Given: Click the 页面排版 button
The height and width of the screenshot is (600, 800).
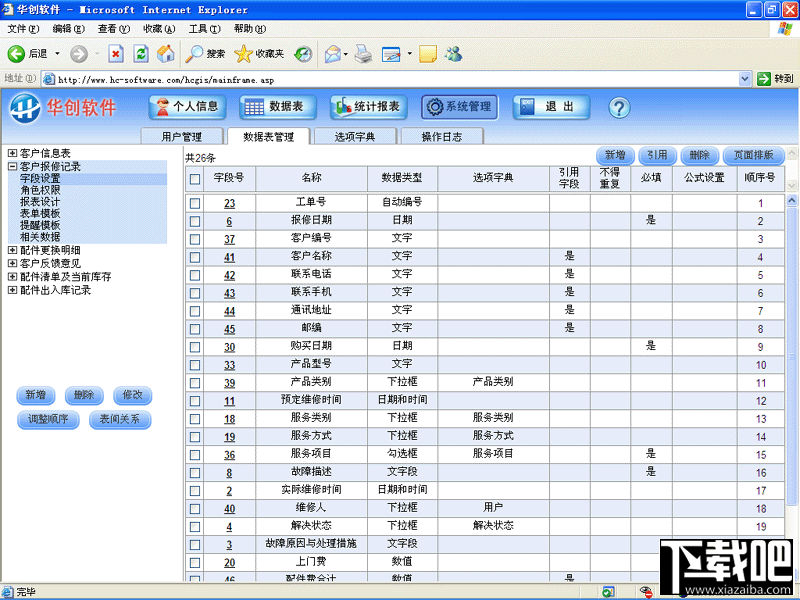Looking at the screenshot, I should click(754, 155).
